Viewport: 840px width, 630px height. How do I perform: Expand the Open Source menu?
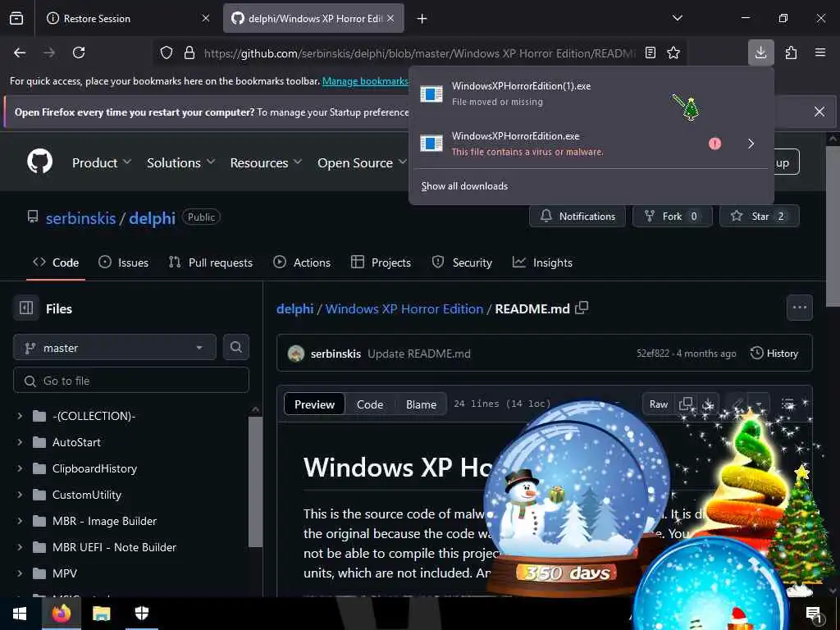[362, 162]
